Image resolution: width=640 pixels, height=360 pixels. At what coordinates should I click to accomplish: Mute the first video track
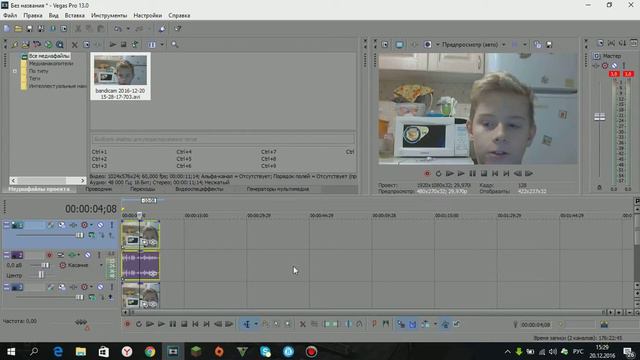[x=100, y=225]
